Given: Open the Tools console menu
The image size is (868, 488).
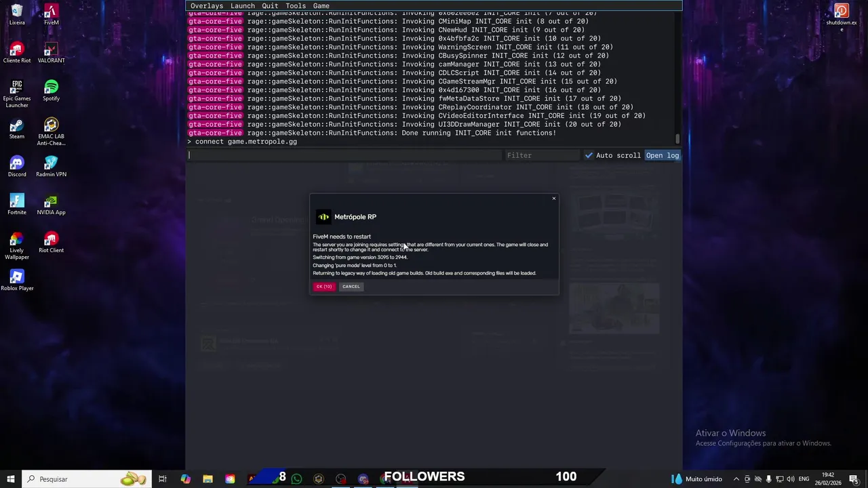Looking at the screenshot, I should 296,5.
